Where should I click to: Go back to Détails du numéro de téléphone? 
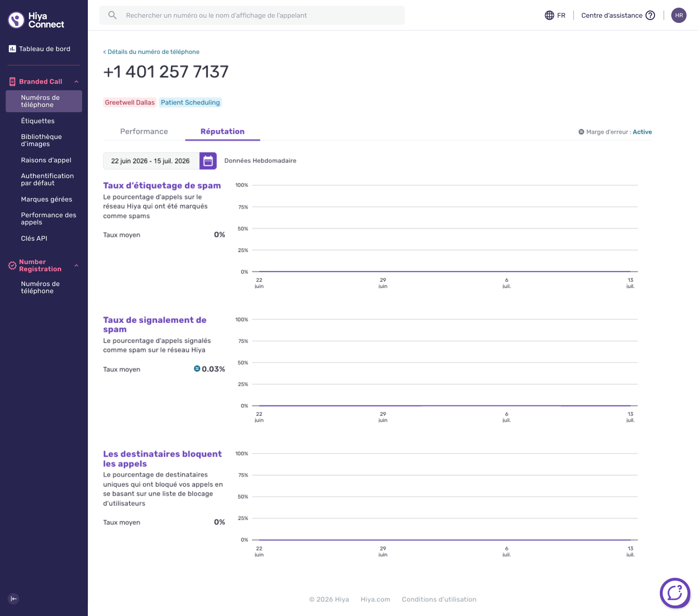click(x=151, y=52)
